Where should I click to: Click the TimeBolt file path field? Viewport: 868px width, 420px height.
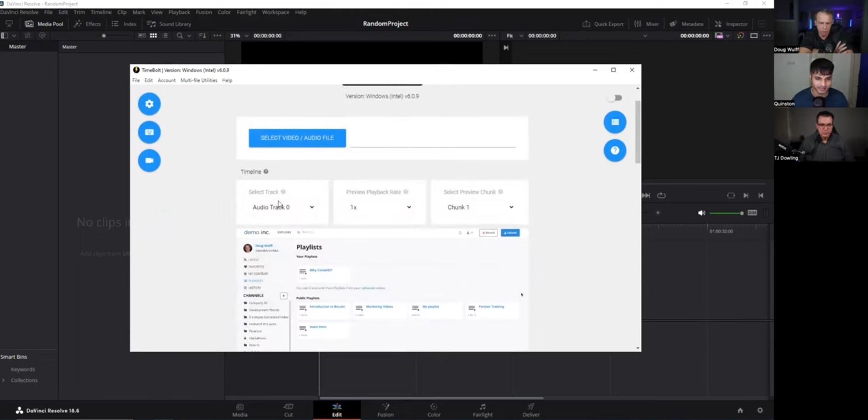tap(433, 139)
